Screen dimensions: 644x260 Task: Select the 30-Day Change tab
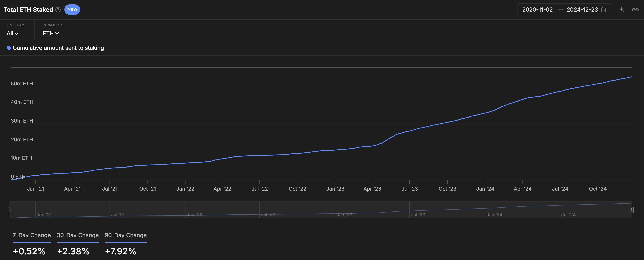[x=78, y=235]
